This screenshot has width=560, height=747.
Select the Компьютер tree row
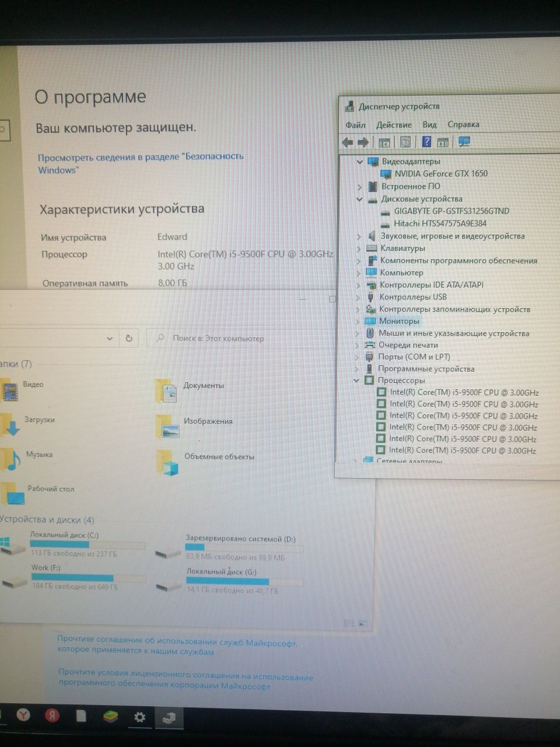(x=401, y=273)
